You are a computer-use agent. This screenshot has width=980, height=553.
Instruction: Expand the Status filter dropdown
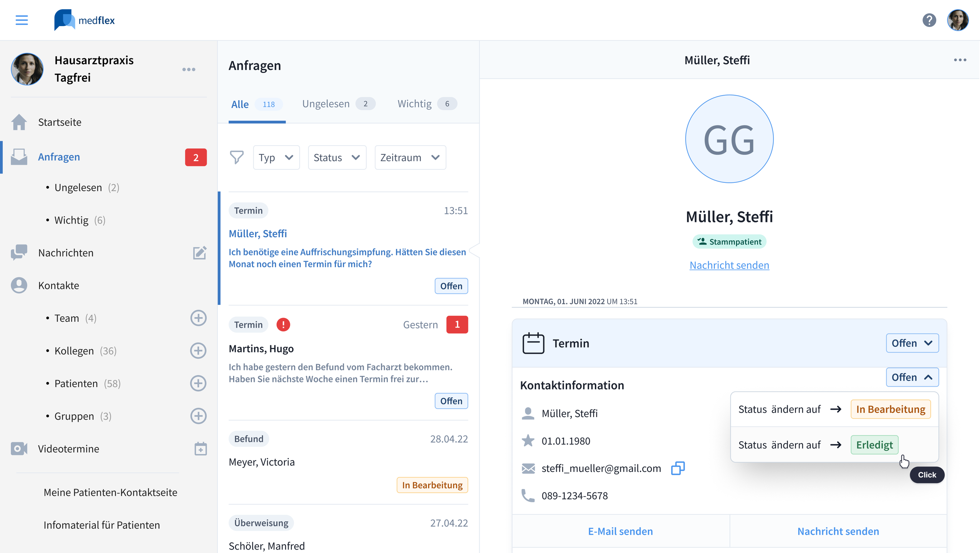337,157
